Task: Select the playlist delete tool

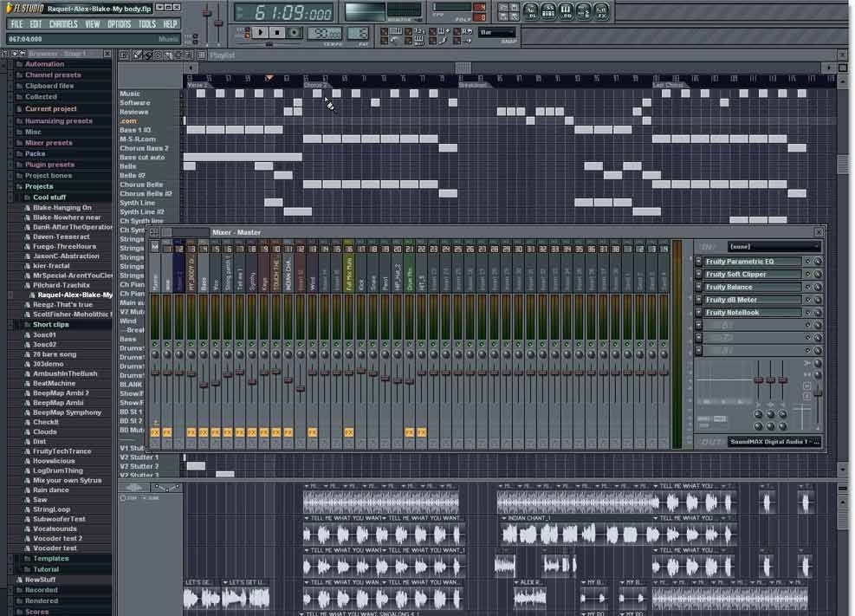Action: point(158,55)
